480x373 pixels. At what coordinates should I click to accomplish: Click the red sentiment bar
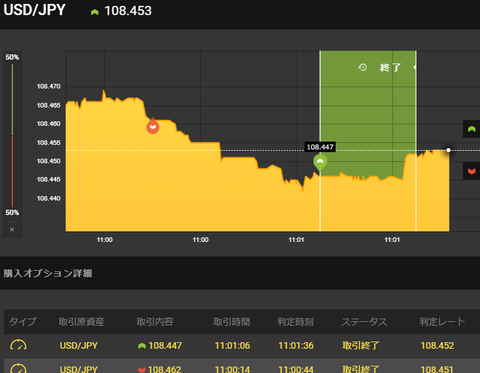pos(12,171)
